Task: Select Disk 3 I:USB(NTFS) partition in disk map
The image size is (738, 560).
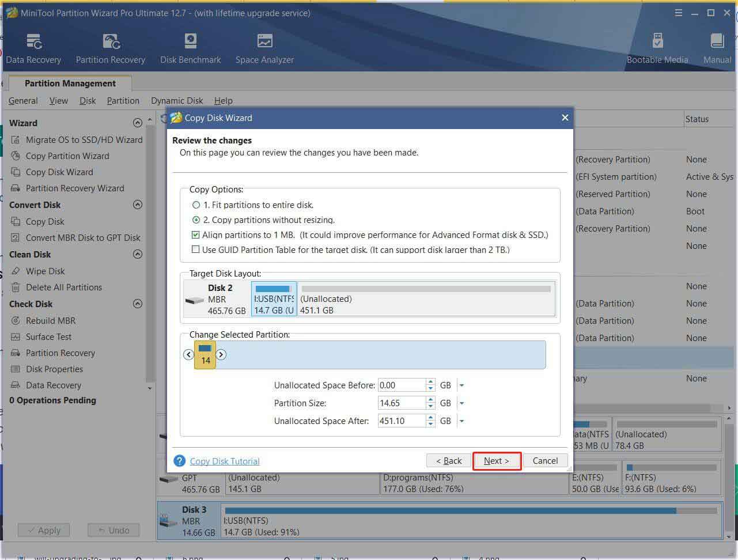Action: pyautogui.click(x=472, y=521)
